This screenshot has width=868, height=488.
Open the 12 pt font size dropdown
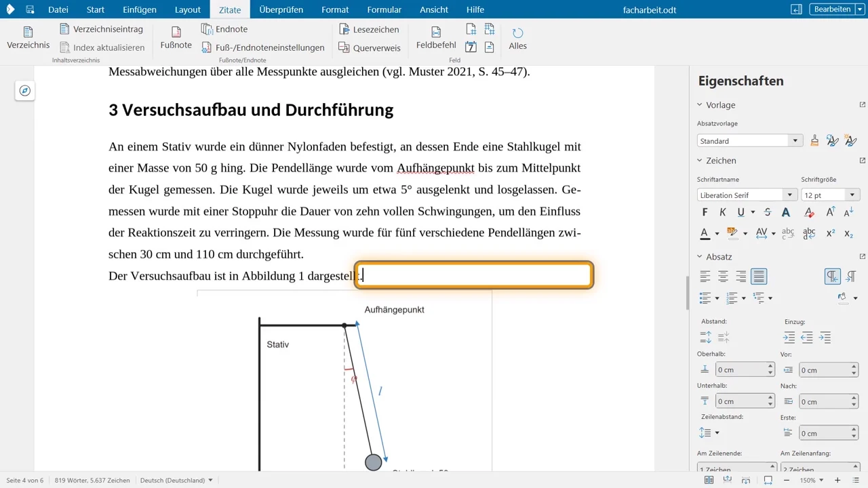[x=852, y=195]
